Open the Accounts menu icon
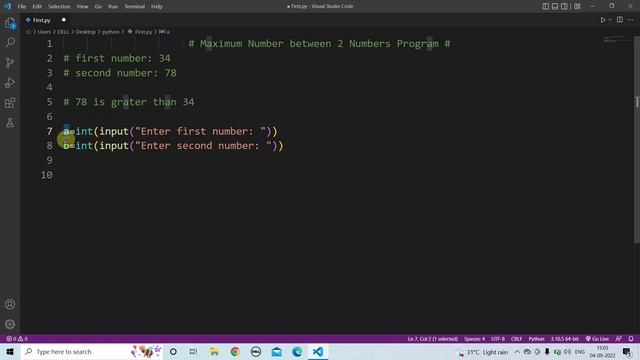Screen dimensions: 640x360 click(10, 304)
